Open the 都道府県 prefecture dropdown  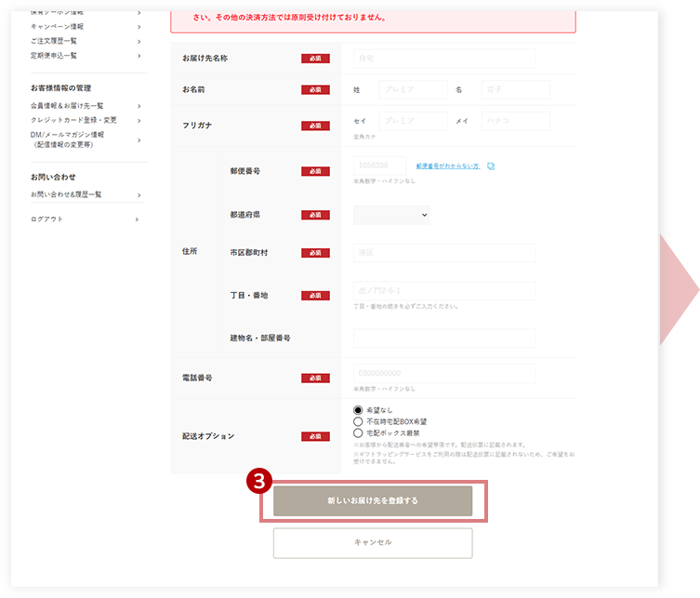click(x=391, y=215)
